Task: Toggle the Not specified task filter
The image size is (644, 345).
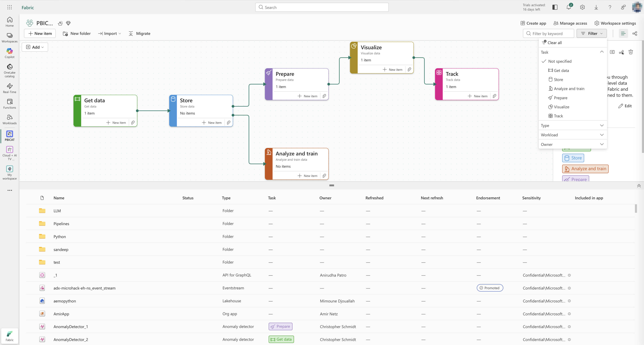Action: click(x=559, y=61)
